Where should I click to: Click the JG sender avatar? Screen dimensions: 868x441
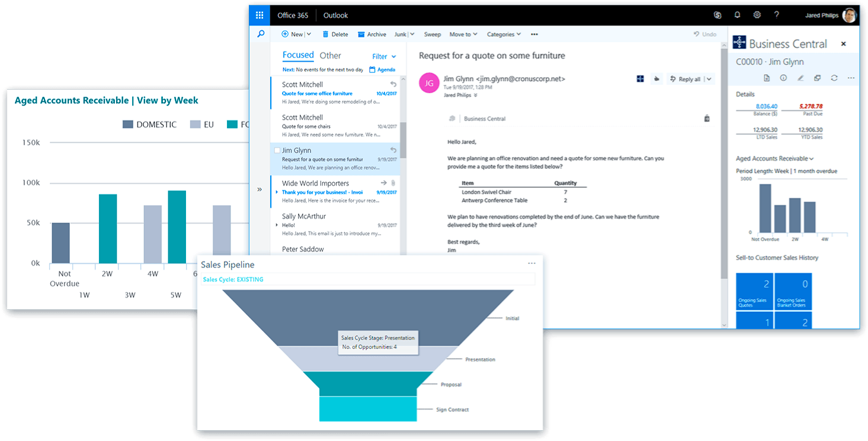(x=429, y=83)
